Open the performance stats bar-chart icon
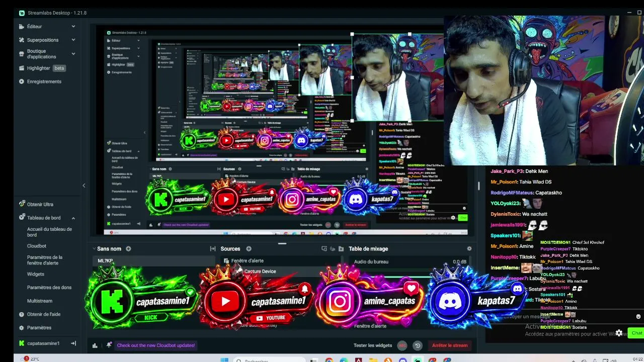The height and width of the screenshot is (362, 644). (x=95, y=345)
